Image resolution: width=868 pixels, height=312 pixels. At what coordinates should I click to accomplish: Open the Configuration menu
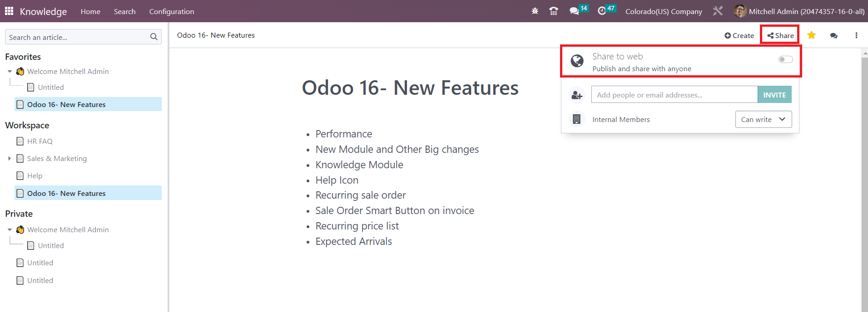coord(172,11)
